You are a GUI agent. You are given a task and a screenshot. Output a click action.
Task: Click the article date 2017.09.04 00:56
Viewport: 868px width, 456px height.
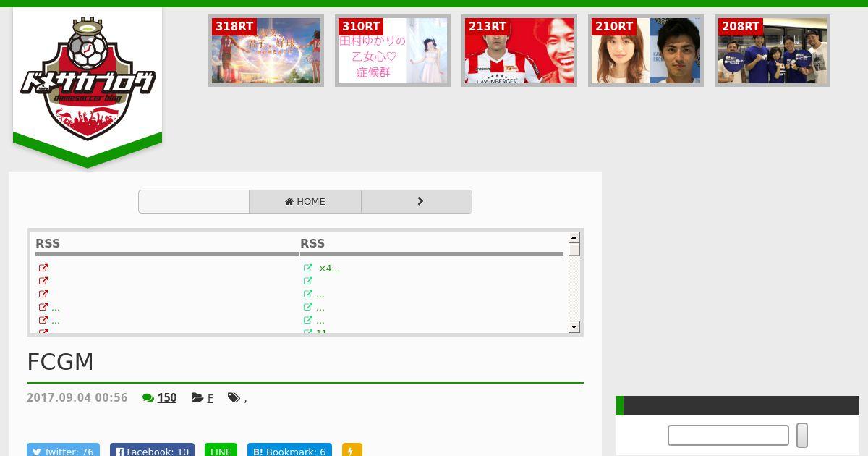pos(77,397)
